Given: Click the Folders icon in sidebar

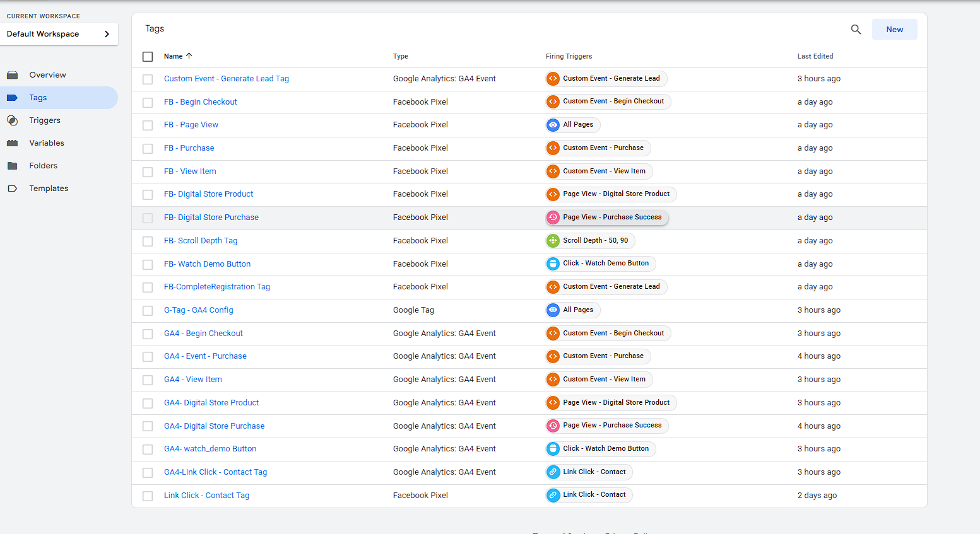Looking at the screenshot, I should tap(13, 166).
